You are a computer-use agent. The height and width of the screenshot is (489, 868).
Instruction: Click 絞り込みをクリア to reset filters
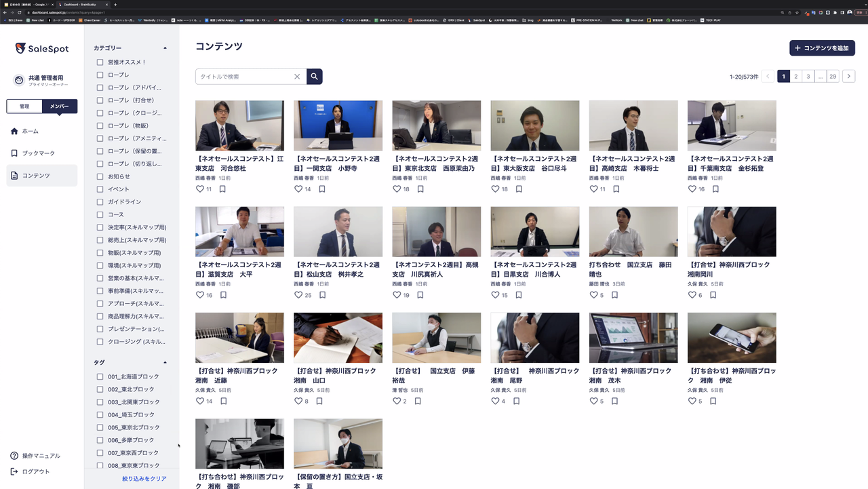[144, 479]
